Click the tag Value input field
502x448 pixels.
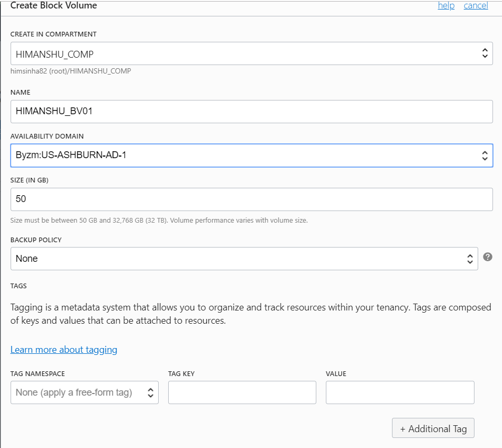[400, 392]
